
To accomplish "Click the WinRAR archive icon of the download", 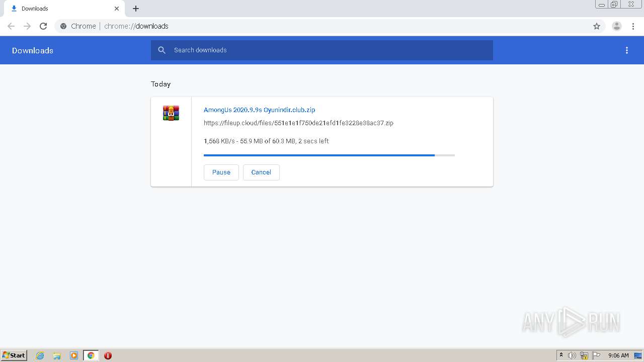I will [x=171, y=113].
